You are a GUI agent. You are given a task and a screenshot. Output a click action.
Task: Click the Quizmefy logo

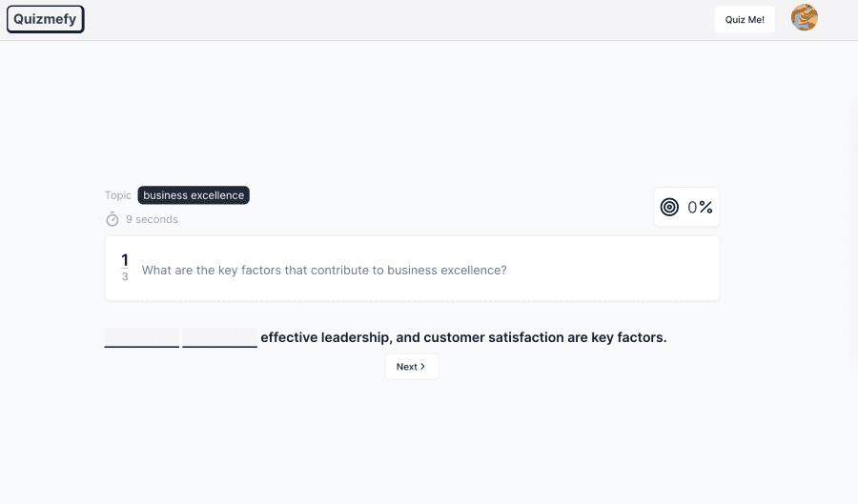click(46, 19)
